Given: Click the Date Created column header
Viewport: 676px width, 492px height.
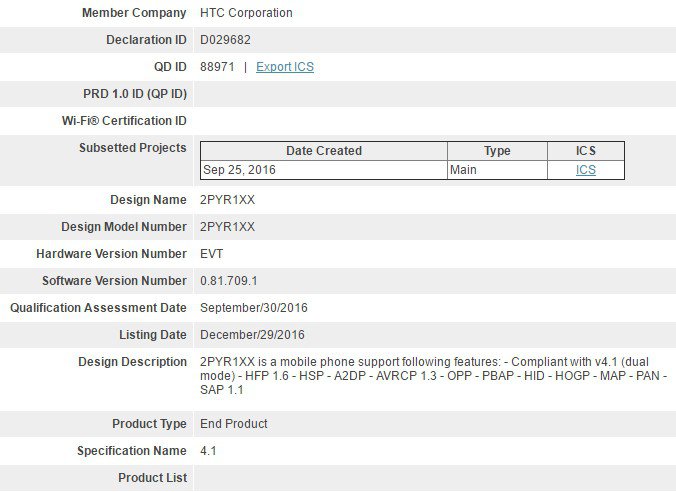Looking at the screenshot, I should 324,151.
